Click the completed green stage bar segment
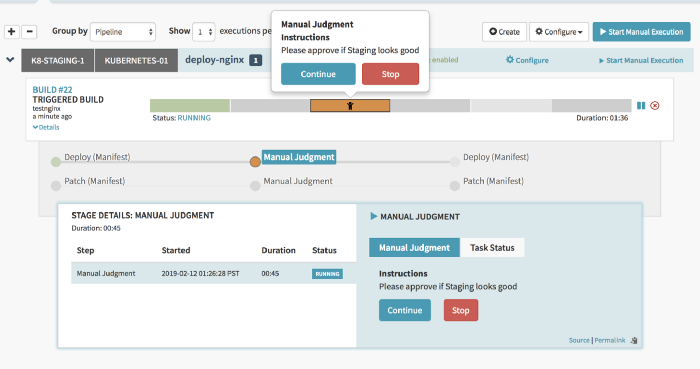Screen dimensions: 700x369 coord(190,106)
